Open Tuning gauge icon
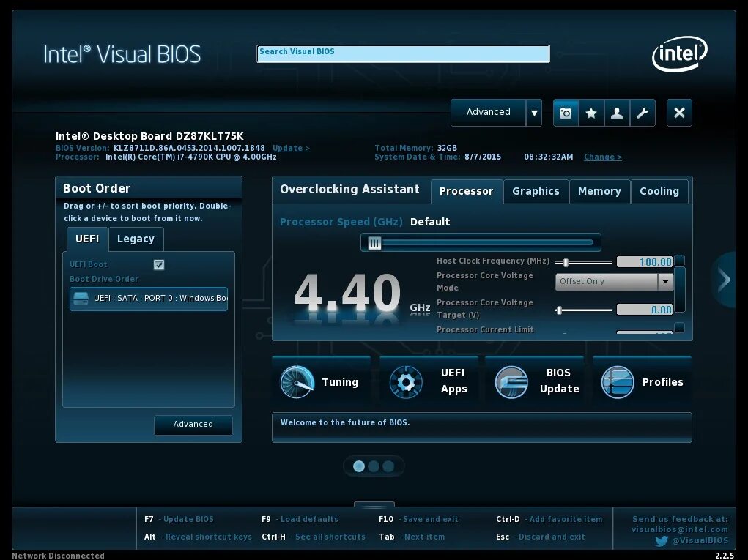Viewport: 748px width, 560px height. pyautogui.click(x=297, y=382)
